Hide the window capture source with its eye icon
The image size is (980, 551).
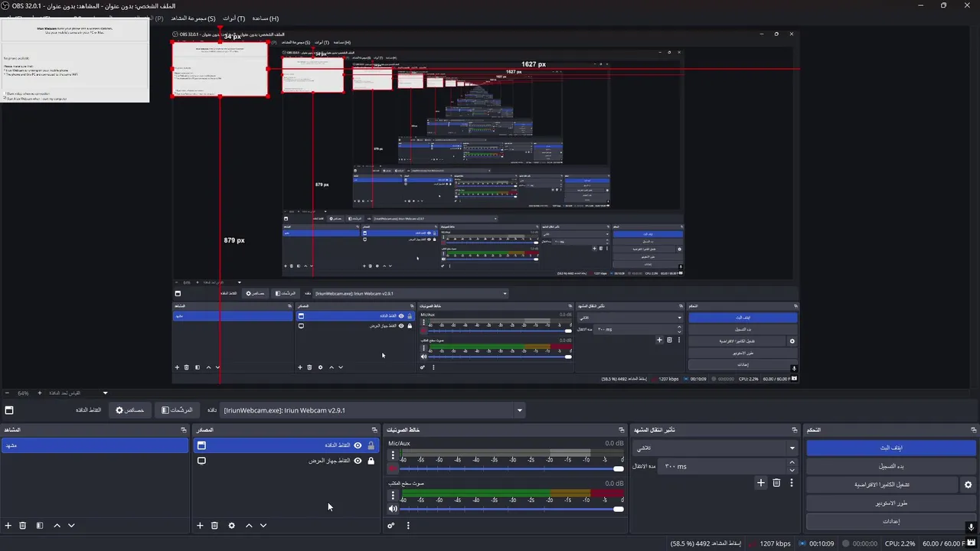(x=358, y=445)
